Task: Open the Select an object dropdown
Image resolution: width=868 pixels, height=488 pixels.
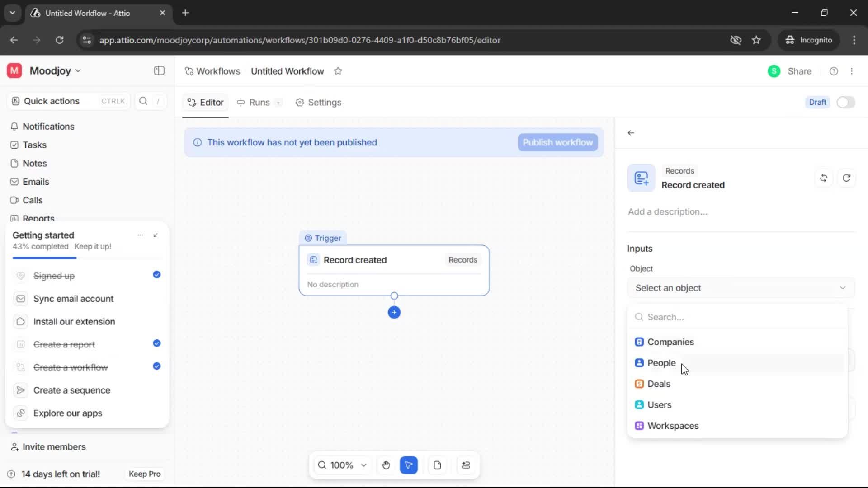Action: click(740, 288)
